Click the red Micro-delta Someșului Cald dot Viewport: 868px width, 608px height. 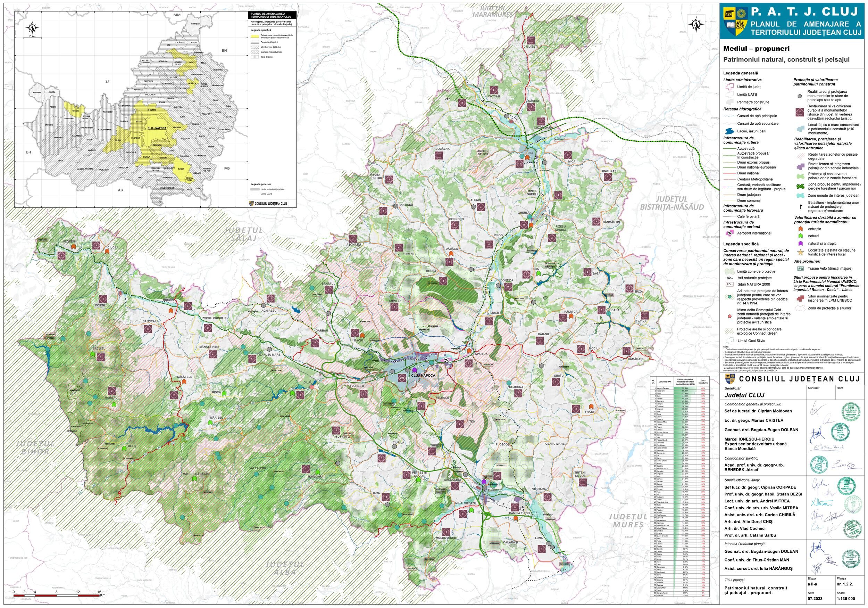coord(729,316)
